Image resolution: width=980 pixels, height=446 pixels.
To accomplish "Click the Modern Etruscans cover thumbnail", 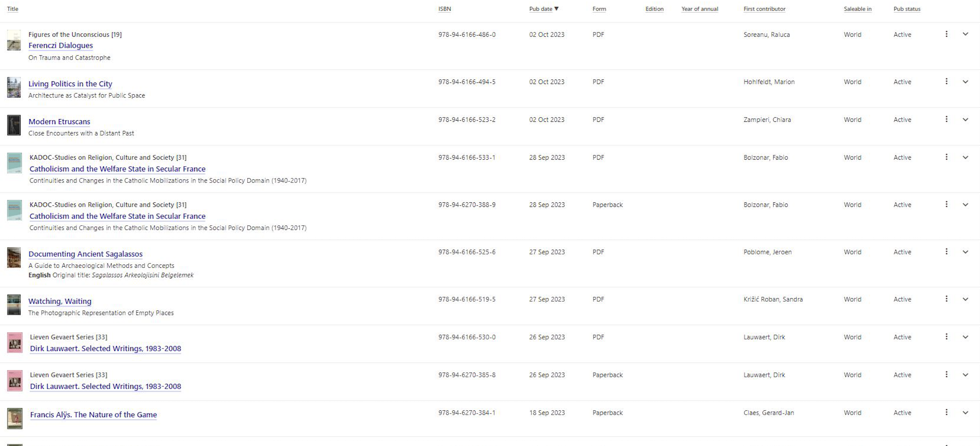I will click(x=14, y=125).
